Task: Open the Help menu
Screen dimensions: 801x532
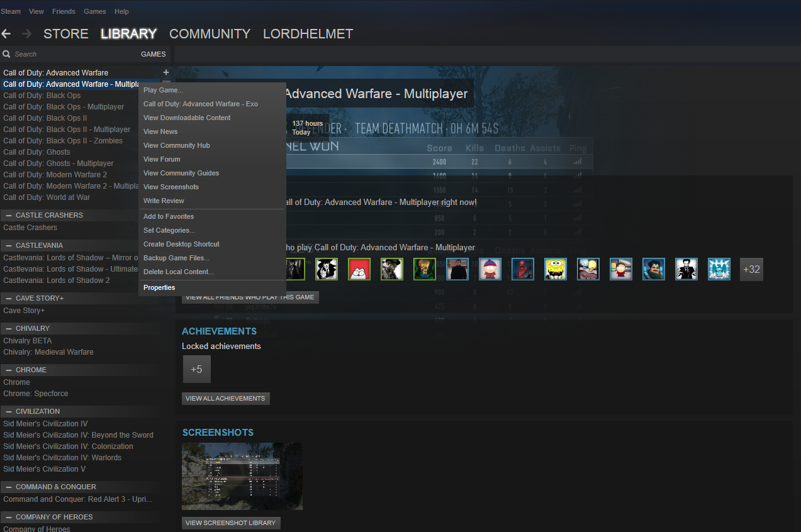Action: (121, 11)
